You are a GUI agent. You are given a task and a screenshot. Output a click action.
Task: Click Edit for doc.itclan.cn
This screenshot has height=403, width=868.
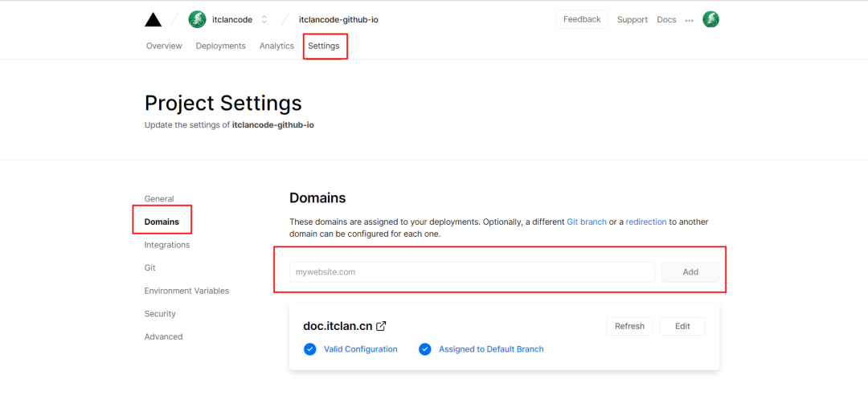pos(682,326)
